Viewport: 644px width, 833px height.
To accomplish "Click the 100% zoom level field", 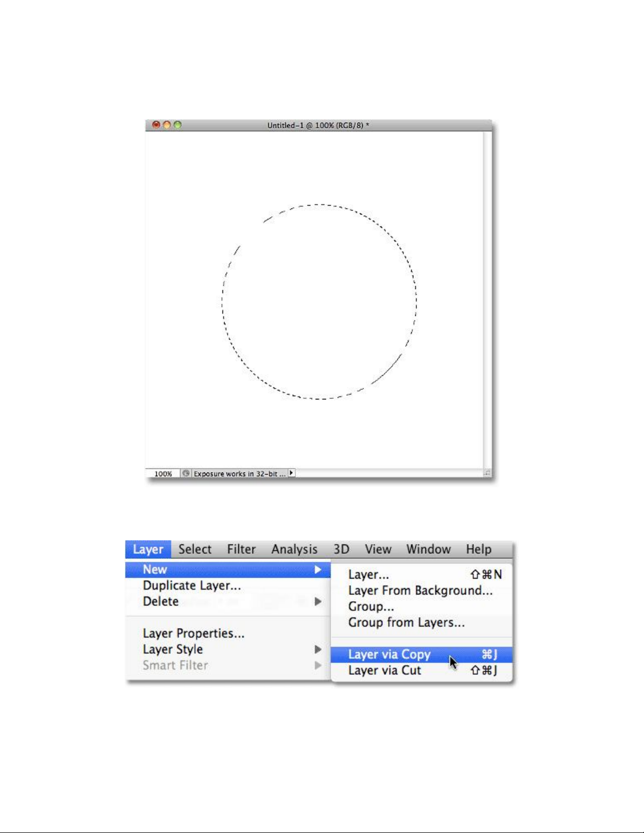I will (x=163, y=474).
